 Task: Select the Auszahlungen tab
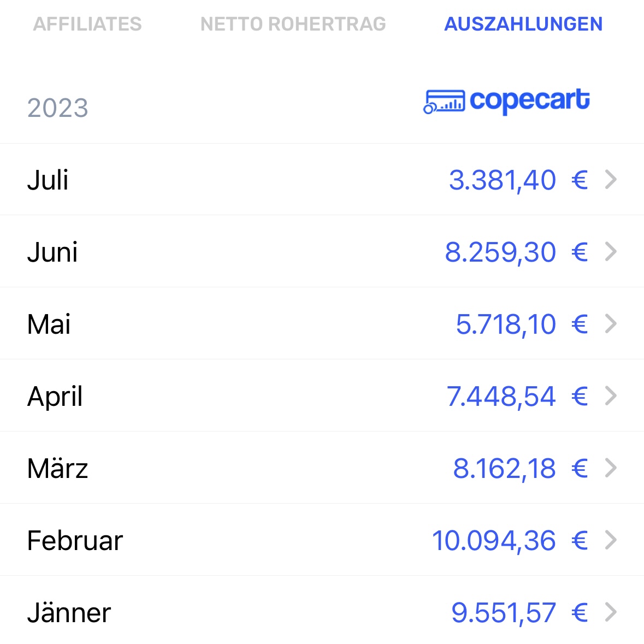524,24
